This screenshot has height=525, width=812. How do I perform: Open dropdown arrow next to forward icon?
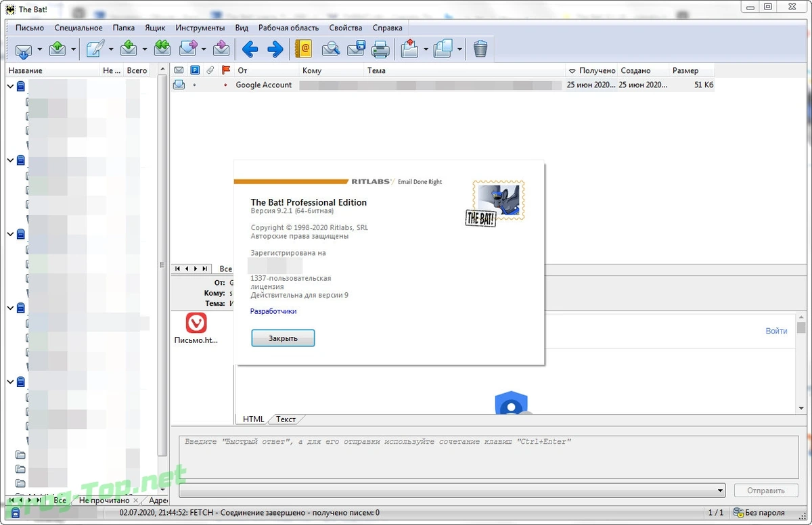[204, 49]
